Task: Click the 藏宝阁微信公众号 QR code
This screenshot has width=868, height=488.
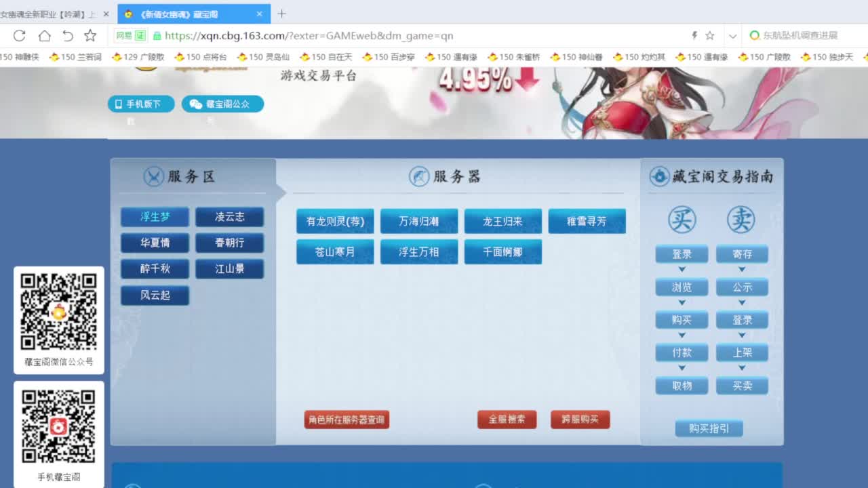Action: pyautogui.click(x=59, y=311)
